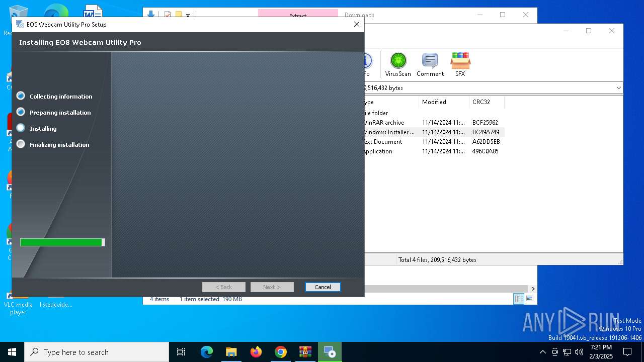
Task: Maximize the Downloads Explorer window
Action: pyautogui.click(x=503, y=15)
